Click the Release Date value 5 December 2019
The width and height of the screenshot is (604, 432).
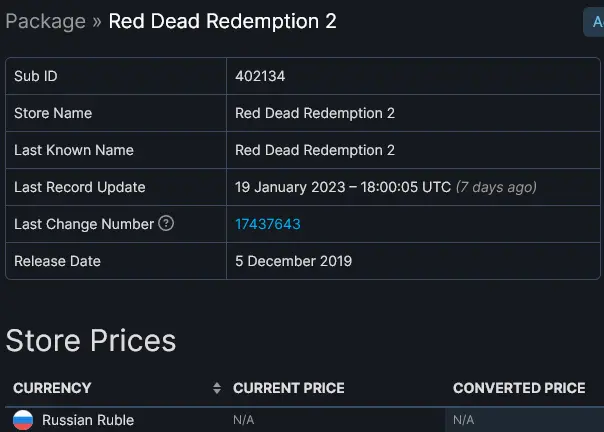(x=294, y=261)
